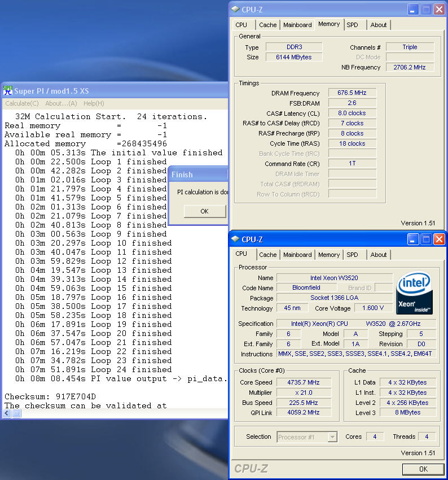Switch to Memory tab in lower CPU-Z window
The height and width of the screenshot is (480, 448).
pos(329,255)
